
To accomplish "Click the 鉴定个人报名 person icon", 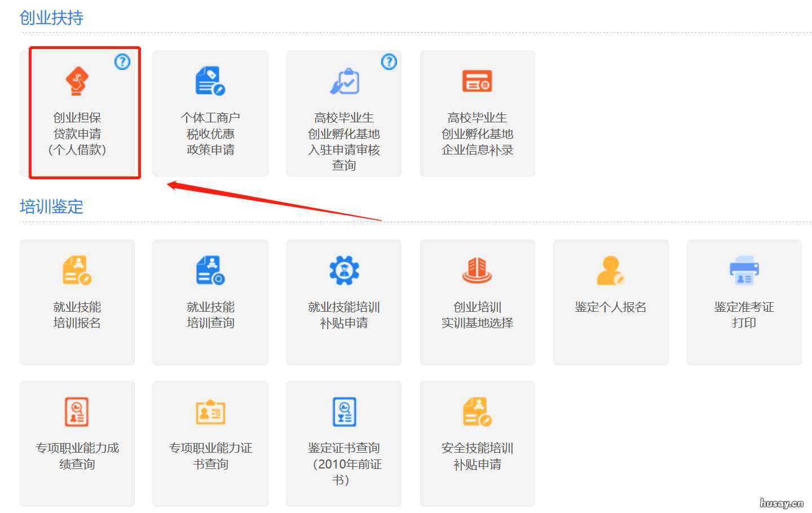I will (x=611, y=271).
